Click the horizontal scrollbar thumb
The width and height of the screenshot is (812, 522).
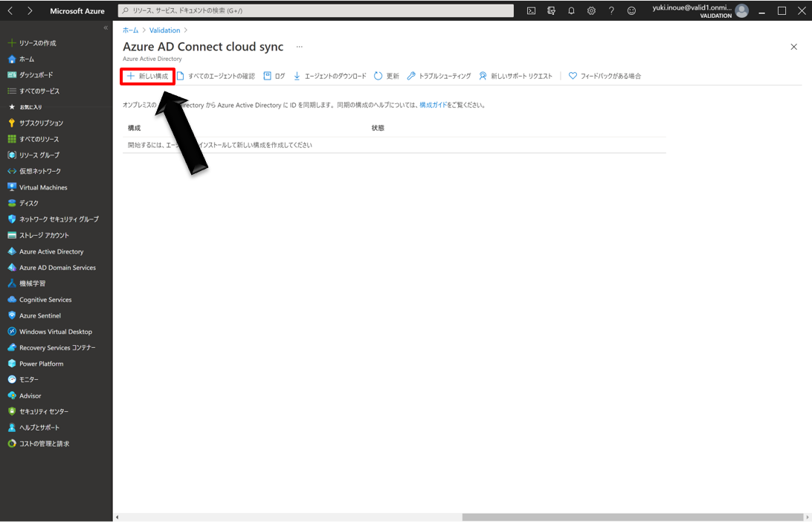[x=632, y=518]
